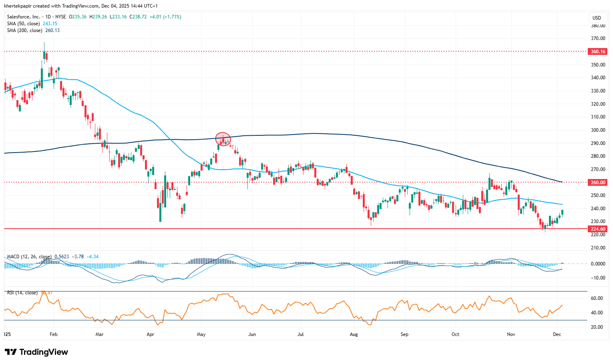Click the 300.00 price scale label
613x364 pixels.
click(598, 130)
